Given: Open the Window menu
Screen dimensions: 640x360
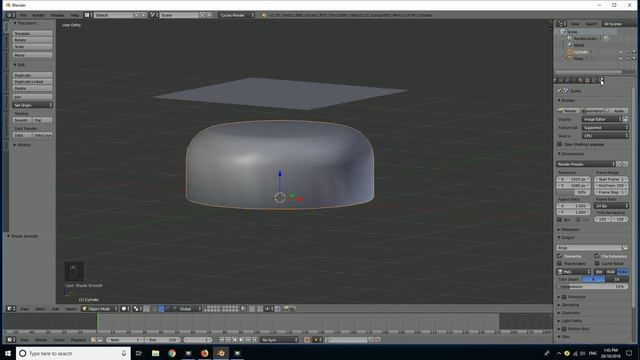Looking at the screenshot, I should (58, 15).
